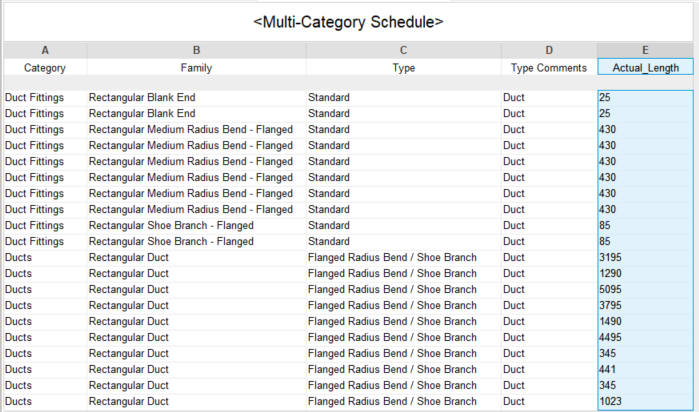Select the first Rectangular Blank End family cell
This screenshot has width=699, height=412.
(x=196, y=98)
